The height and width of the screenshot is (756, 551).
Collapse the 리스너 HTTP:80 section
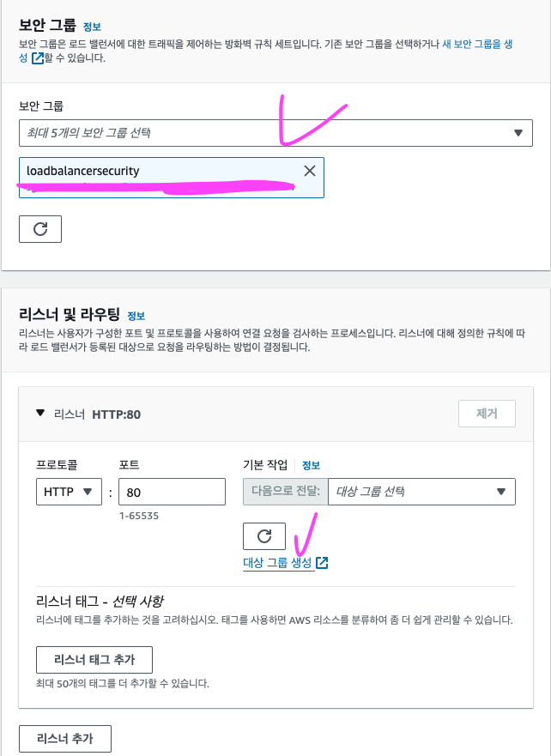pyautogui.click(x=40, y=414)
